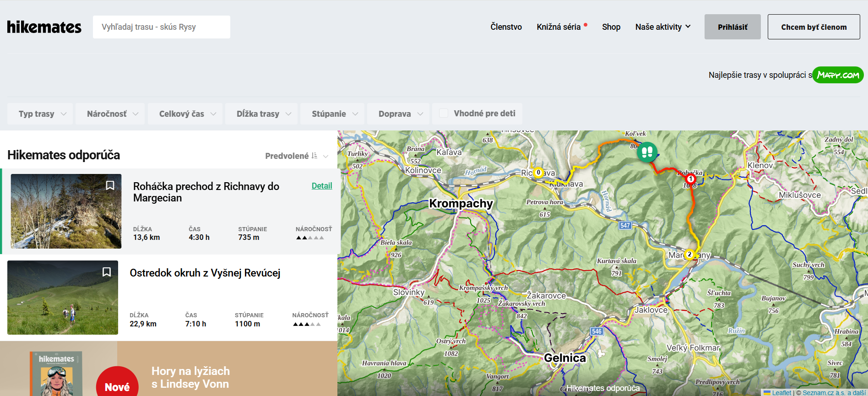Bookmark the Roháčka route
868x396 pixels.
[x=110, y=185]
